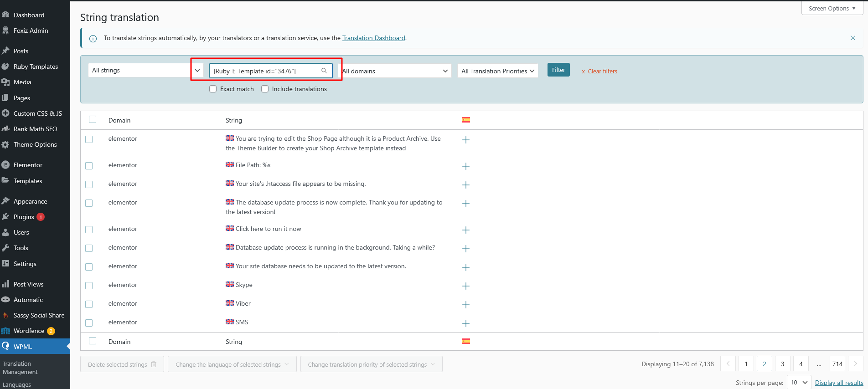The height and width of the screenshot is (389, 868).
Task: Open Media library menu
Action: click(22, 82)
